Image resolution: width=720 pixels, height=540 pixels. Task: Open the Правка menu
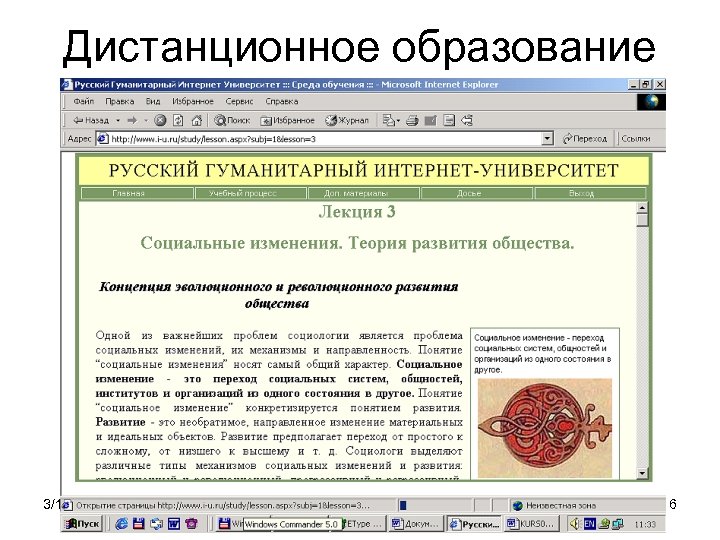(119, 101)
